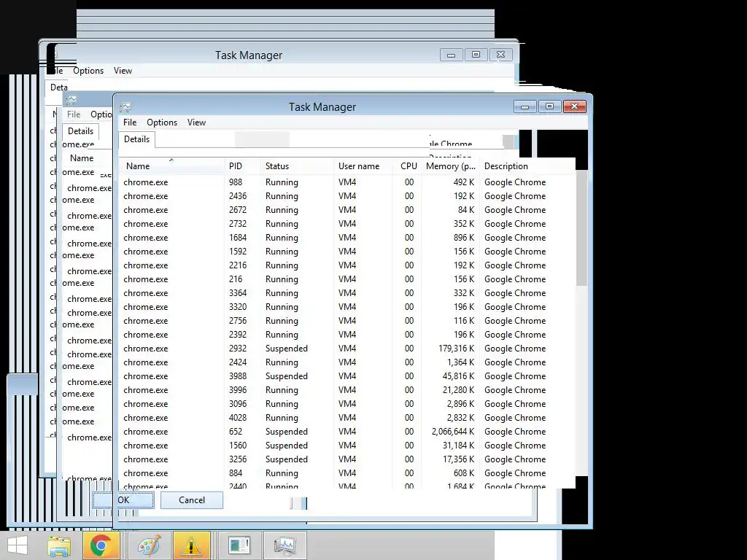The image size is (747, 560).
Task: Select the process with PID 3096
Action: click(347, 403)
